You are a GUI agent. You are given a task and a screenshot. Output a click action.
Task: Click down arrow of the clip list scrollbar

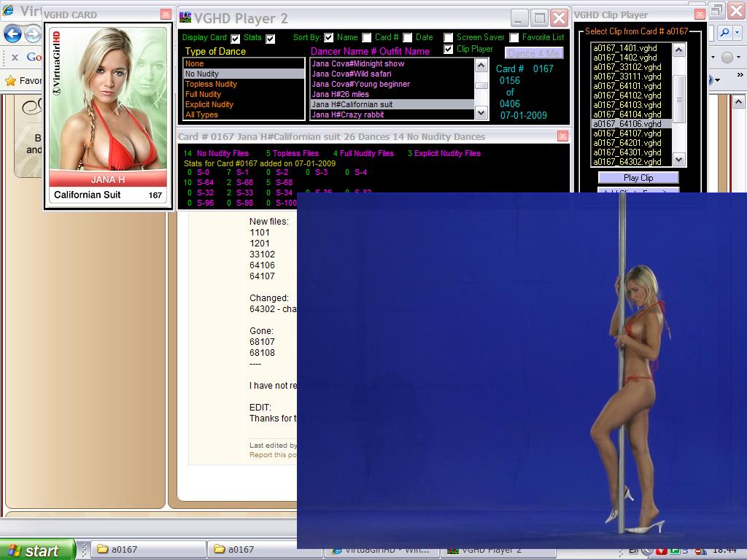[679, 160]
